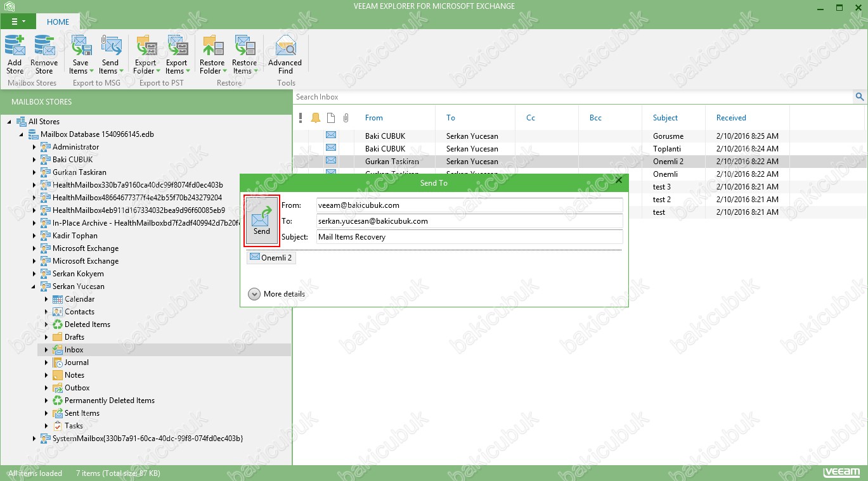Viewport: 868px width, 481px height.
Task: Click Restore Items ribbon icon
Action: 245,55
